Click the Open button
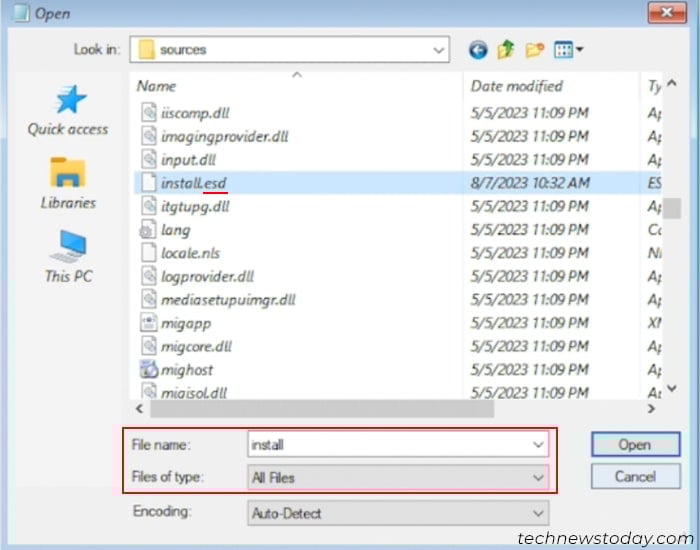Image resolution: width=700 pixels, height=550 pixels. click(636, 444)
